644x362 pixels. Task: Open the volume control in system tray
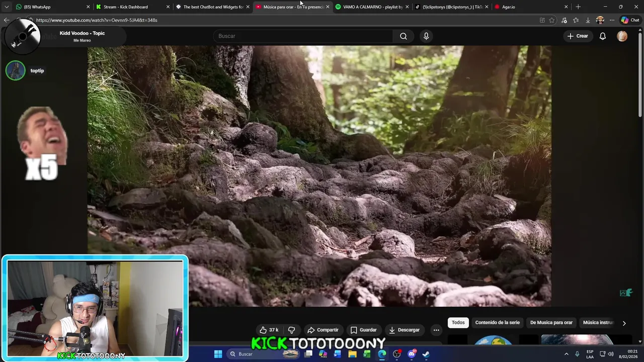(611, 354)
